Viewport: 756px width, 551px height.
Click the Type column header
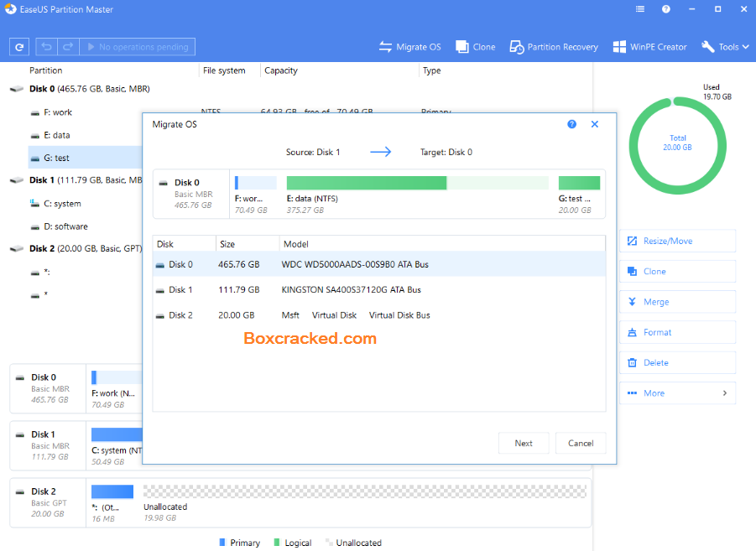pyautogui.click(x=432, y=70)
